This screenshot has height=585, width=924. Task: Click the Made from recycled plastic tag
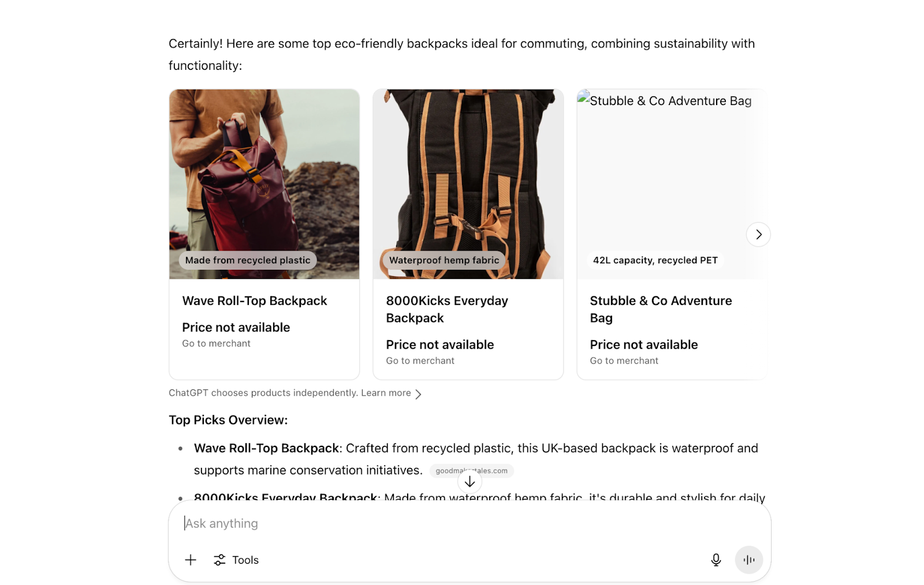(248, 260)
